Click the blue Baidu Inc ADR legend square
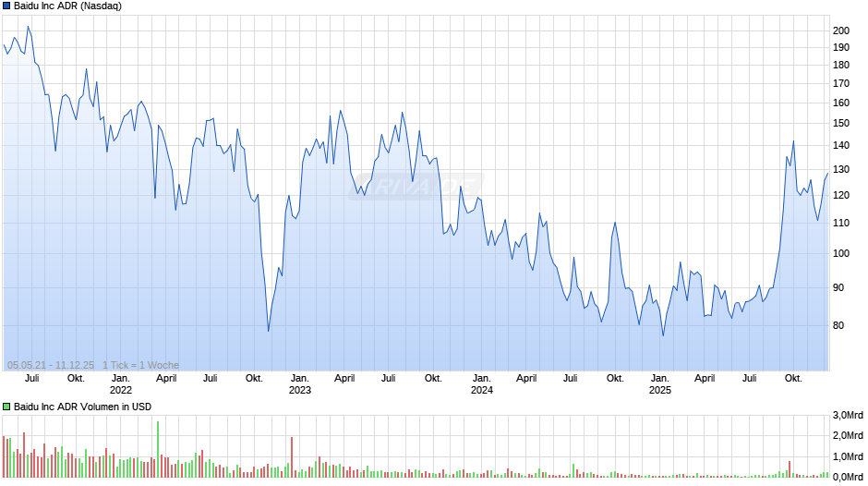This screenshot has height=486, width=868. [6, 6]
